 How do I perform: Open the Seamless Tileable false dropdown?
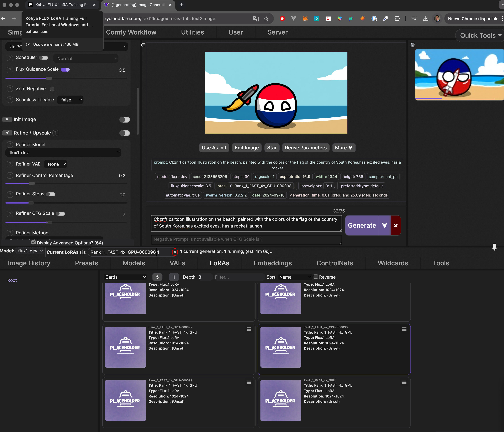(70, 100)
